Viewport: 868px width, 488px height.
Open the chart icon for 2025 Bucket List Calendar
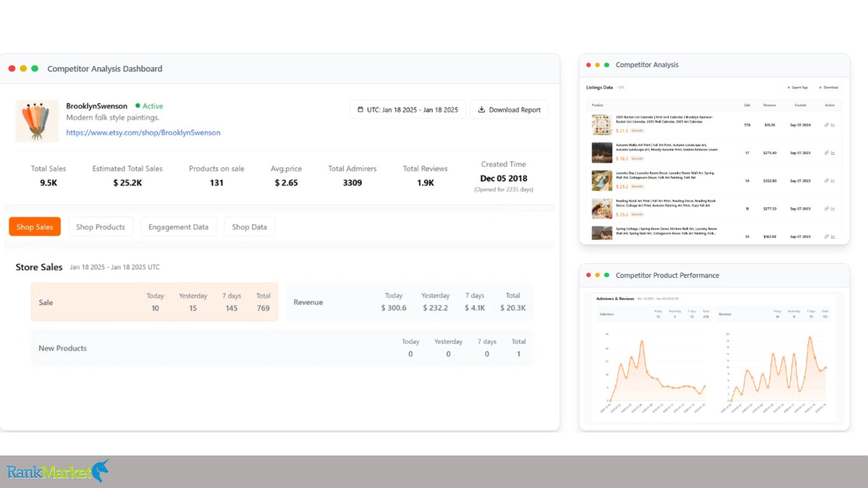point(833,125)
